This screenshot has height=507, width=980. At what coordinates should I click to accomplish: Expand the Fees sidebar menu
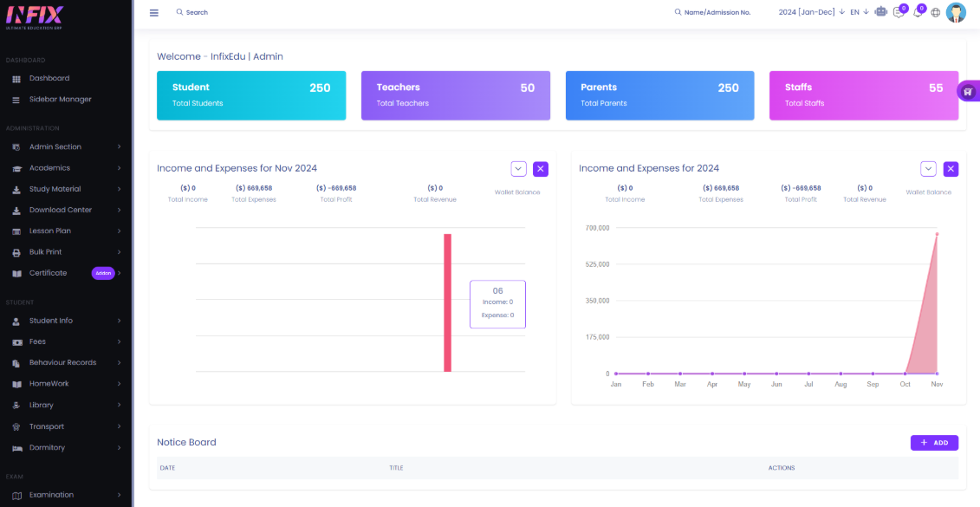click(66, 341)
